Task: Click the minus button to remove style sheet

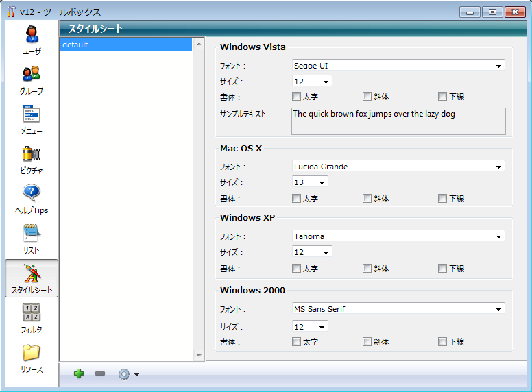Action: pyautogui.click(x=100, y=373)
